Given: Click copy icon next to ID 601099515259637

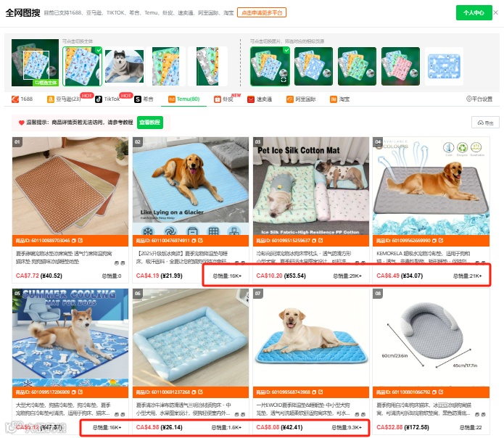Looking at the screenshot, I should coord(314,240).
